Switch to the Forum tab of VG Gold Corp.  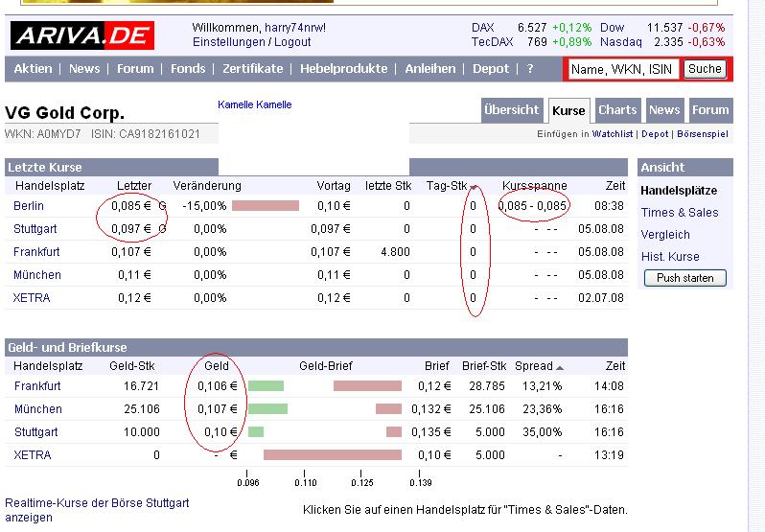[x=710, y=109]
